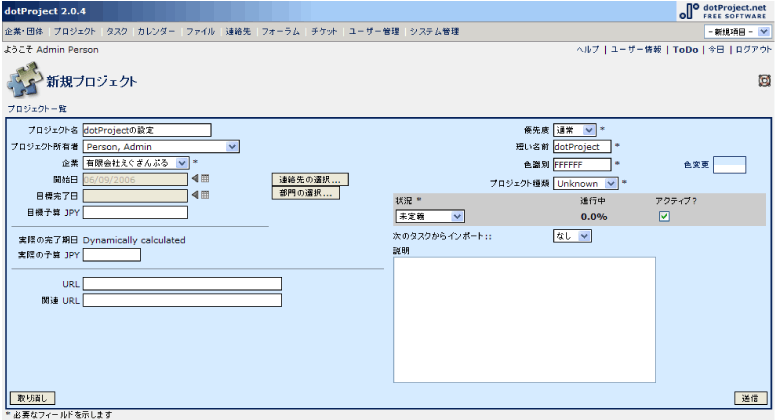Click the プロジェクト名 input field
This screenshot has height=420, width=780.
click(x=147, y=130)
